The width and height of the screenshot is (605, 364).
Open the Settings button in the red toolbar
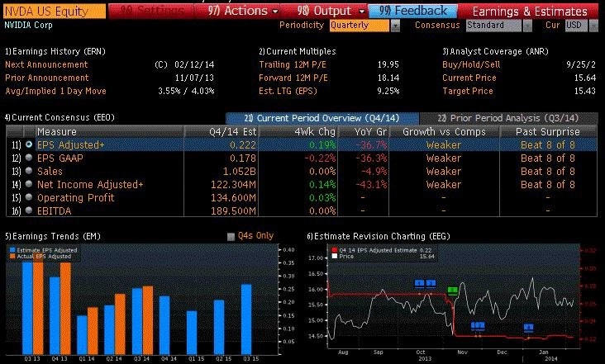(x=152, y=11)
